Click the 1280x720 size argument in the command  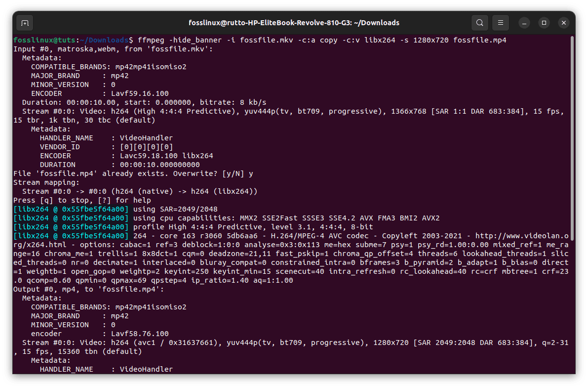point(431,40)
